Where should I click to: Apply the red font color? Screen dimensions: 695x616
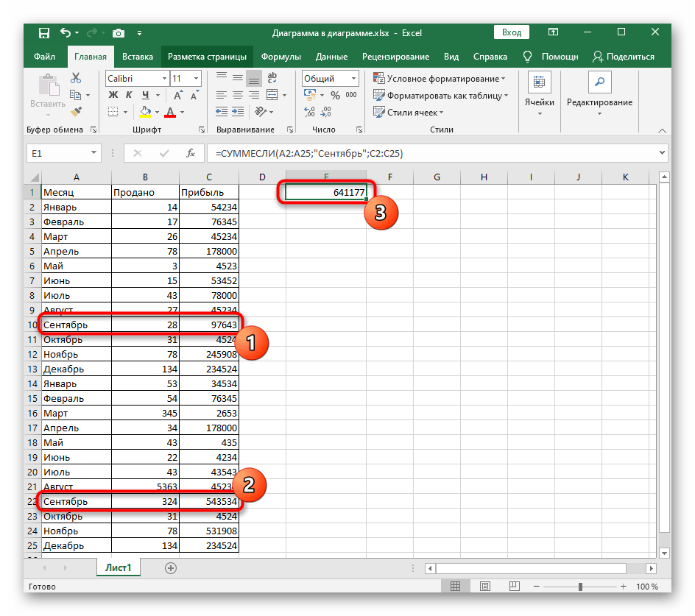[170, 112]
